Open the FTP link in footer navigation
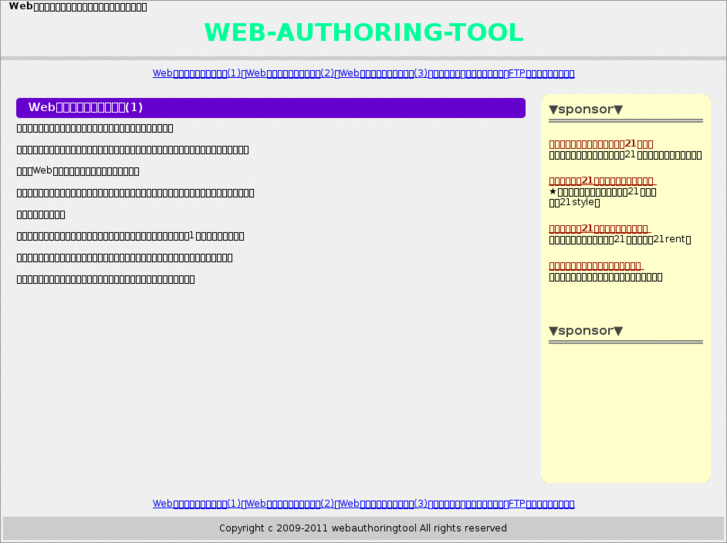This screenshot has width=727, height=545. coord(542,503)
